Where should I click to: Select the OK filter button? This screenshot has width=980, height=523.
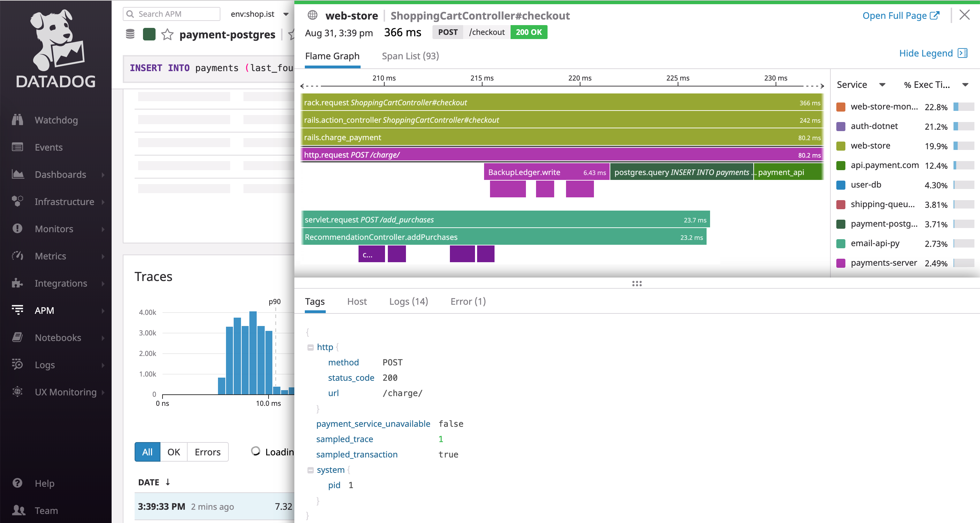coord(172,452)
